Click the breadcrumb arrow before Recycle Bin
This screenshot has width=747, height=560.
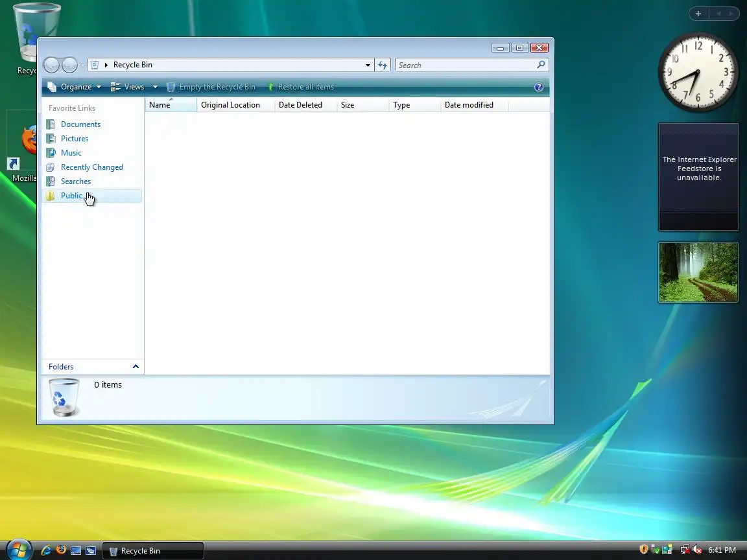coord(106,65)
